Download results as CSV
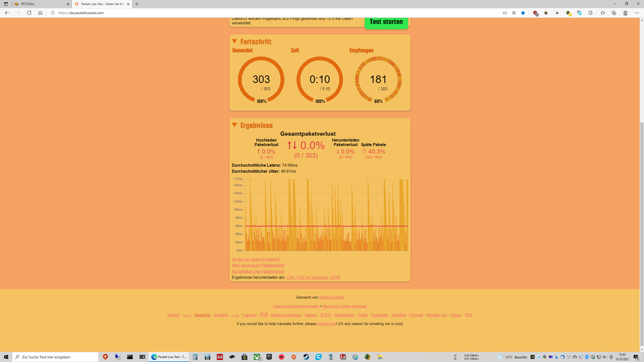This screenshot has height=362, width=644. coord(290,278)
